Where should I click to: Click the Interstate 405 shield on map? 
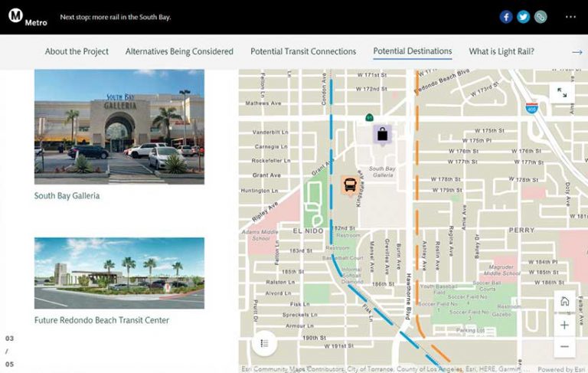pos(531,108)
